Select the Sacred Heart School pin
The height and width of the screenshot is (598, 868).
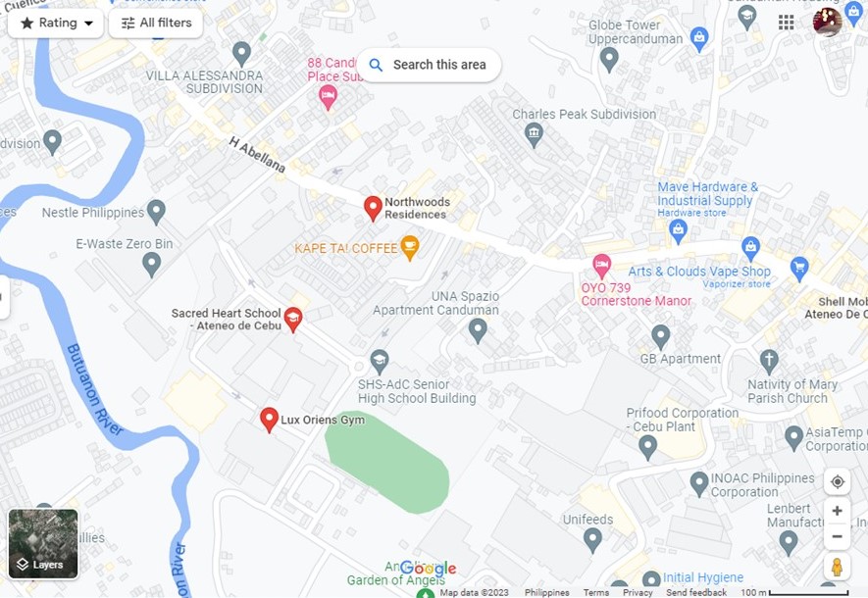tap(293, 320)
